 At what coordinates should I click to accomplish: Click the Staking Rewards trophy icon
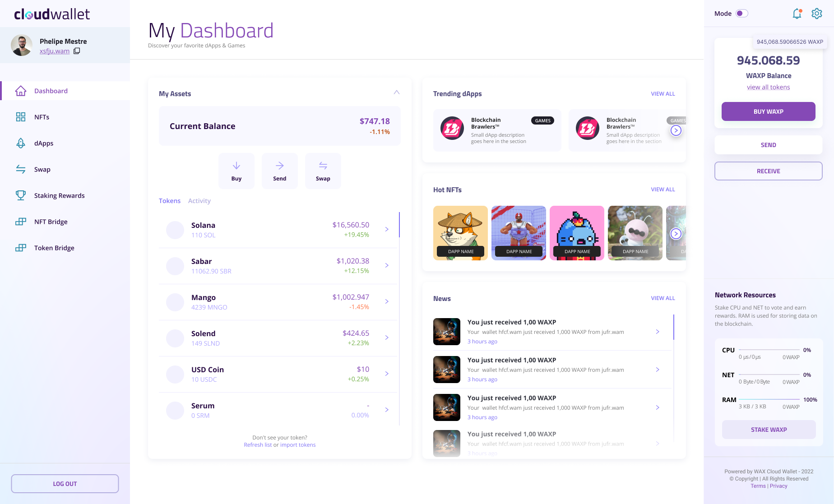[x=21, y=195]
